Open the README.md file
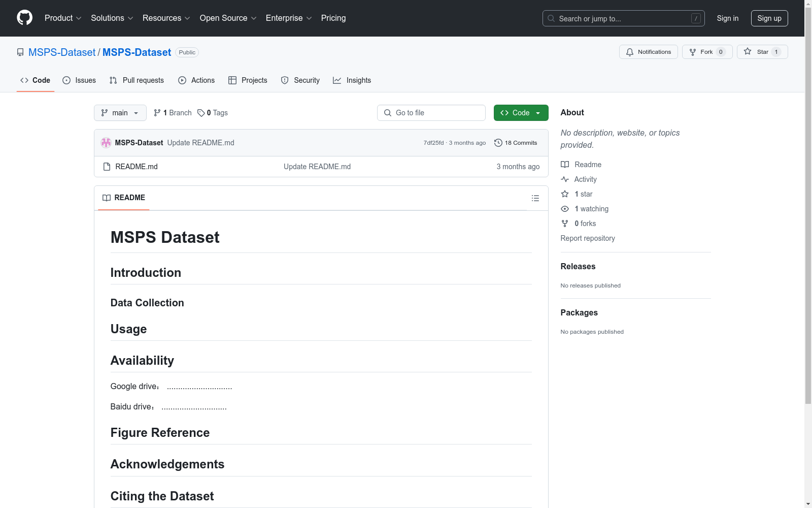The height and width of the screenshot is (508, 812). click(x=137, y=167)
